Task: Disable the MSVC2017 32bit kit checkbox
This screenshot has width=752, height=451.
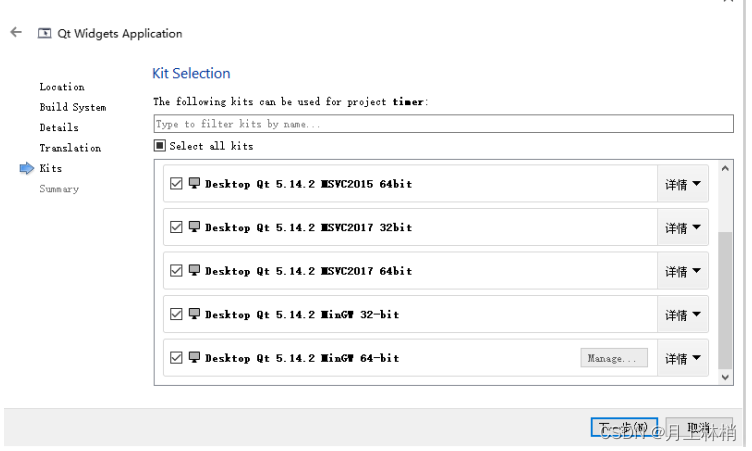Action: [x=177, y=227]
